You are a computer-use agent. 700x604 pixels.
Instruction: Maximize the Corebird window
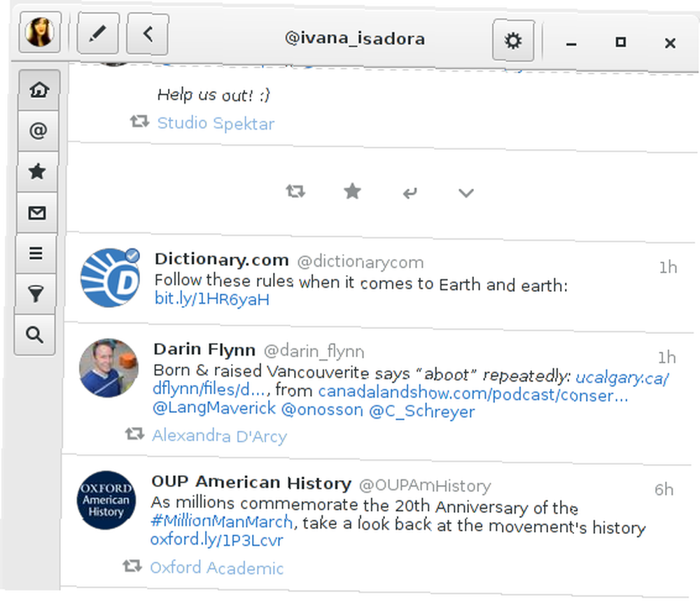620,43
